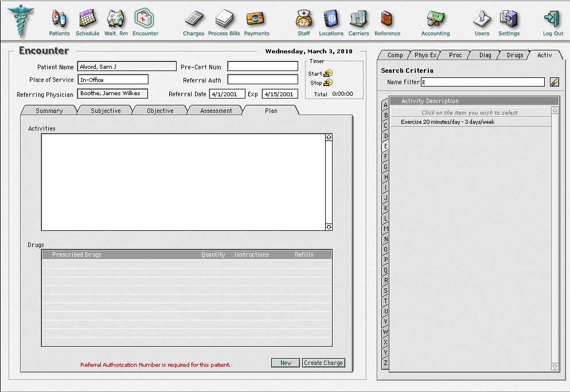The height and width of the screenshot is (392, 570).
Task: Click the New button
Action: pyautogui.click(x=286, y=363)
